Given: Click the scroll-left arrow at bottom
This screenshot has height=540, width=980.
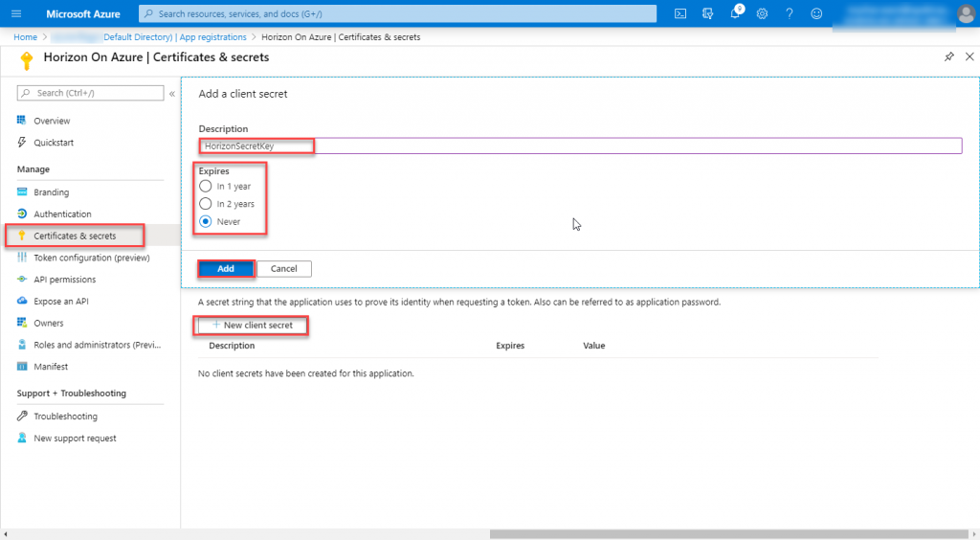Looking at the screenshot, I should coord(5,534).
